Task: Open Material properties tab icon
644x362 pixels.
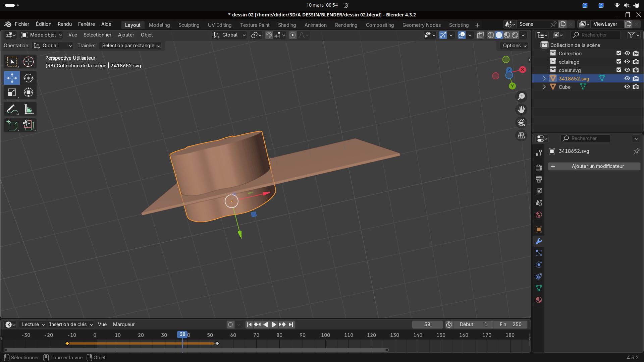Action: 539,300
